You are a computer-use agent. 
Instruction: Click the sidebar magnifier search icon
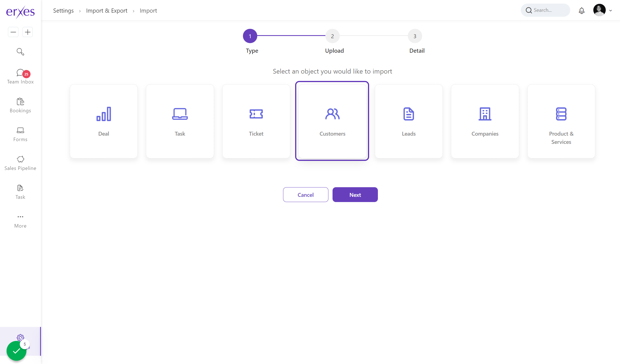point(20,52)
